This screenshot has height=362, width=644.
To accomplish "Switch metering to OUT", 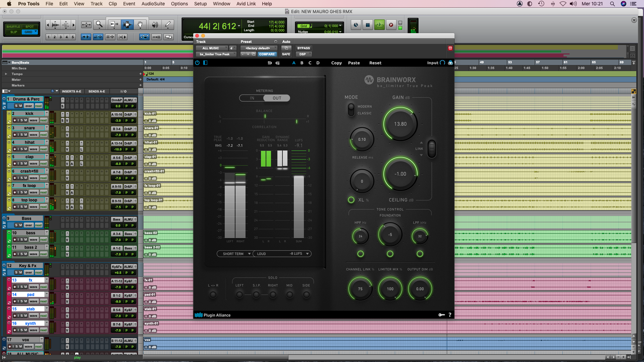I will (277, 98).
